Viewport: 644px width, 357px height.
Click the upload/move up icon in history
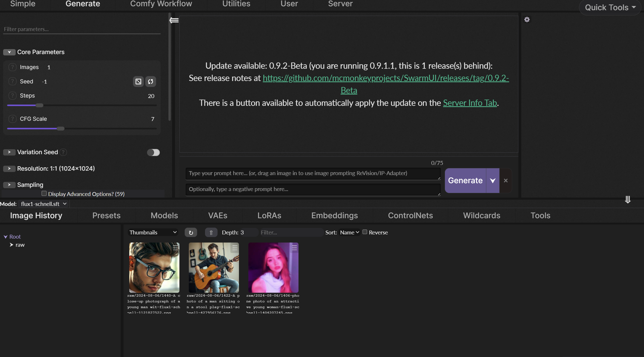coord(210,232)
